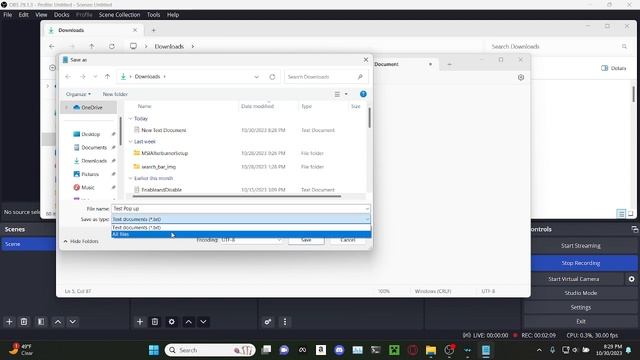Open virtual camera settings gear in OBS Controls
Viewport: 640px width, 360px height.
[x=631, y=279]
